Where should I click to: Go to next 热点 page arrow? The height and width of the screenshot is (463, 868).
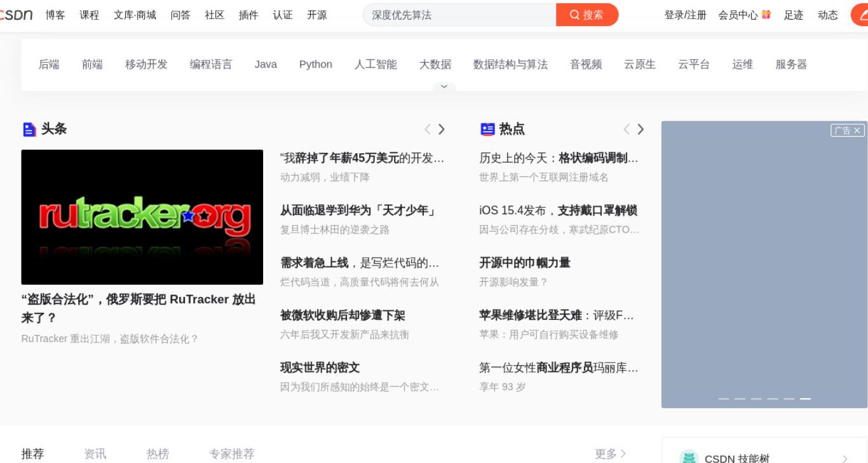[x=641, y=130]
